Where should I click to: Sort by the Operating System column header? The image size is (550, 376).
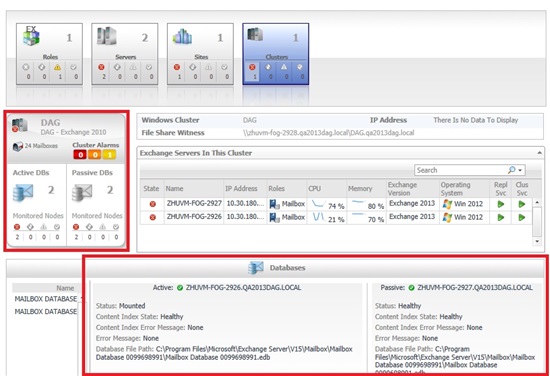point(464,189)
